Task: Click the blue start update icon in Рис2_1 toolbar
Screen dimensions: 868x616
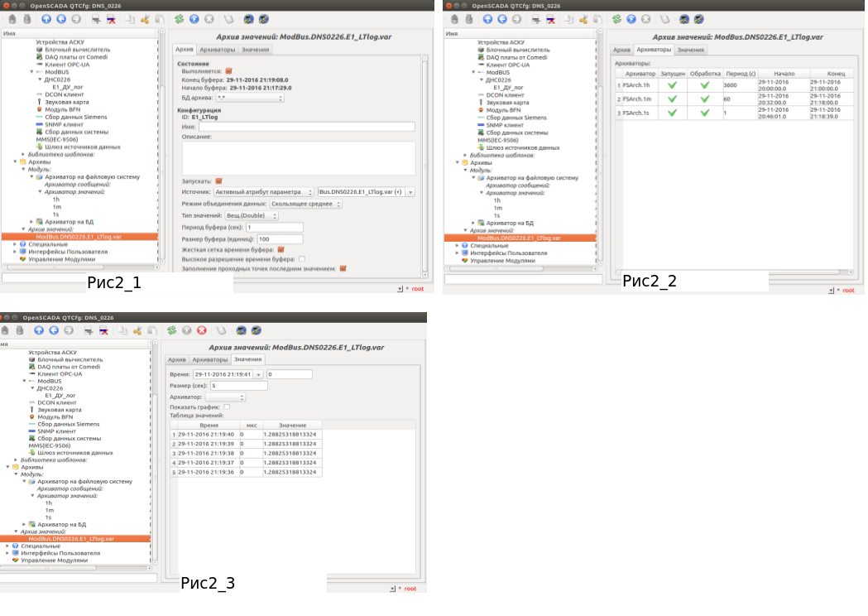Action: tap(194, 18)
